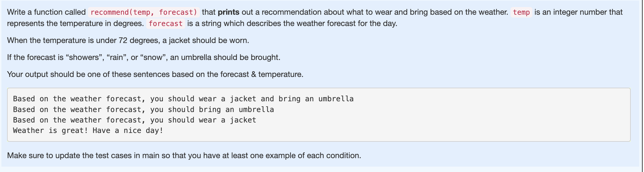Click code line 'you should bring an umbrella'

143,109
